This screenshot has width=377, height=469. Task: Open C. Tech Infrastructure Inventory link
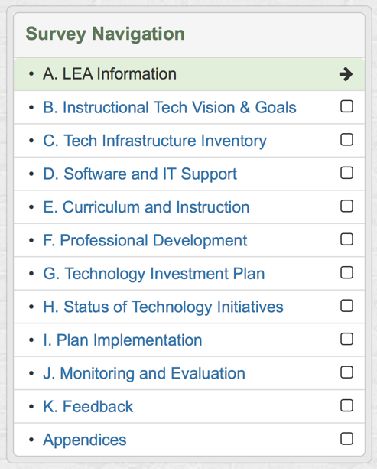tap(155, 141)
